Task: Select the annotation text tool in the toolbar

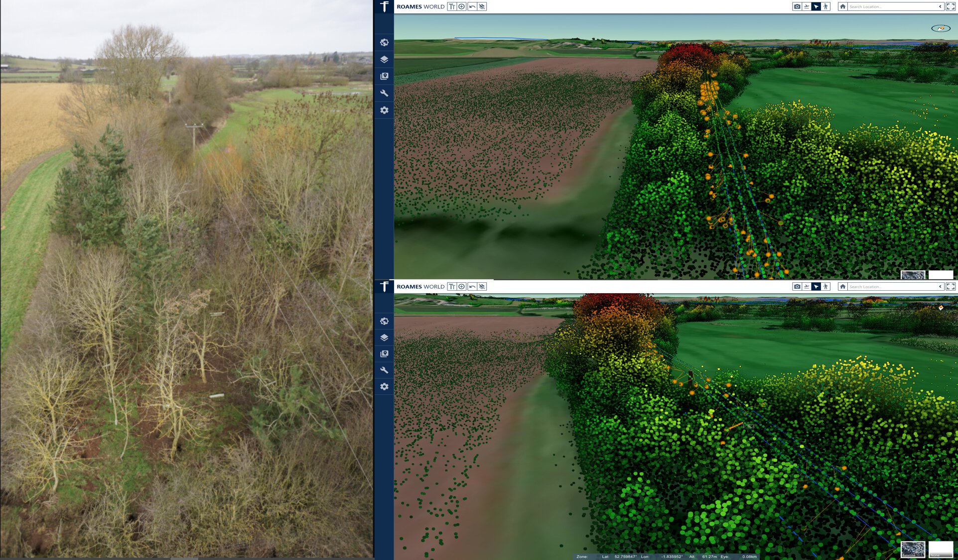Action: coord(451,6)
